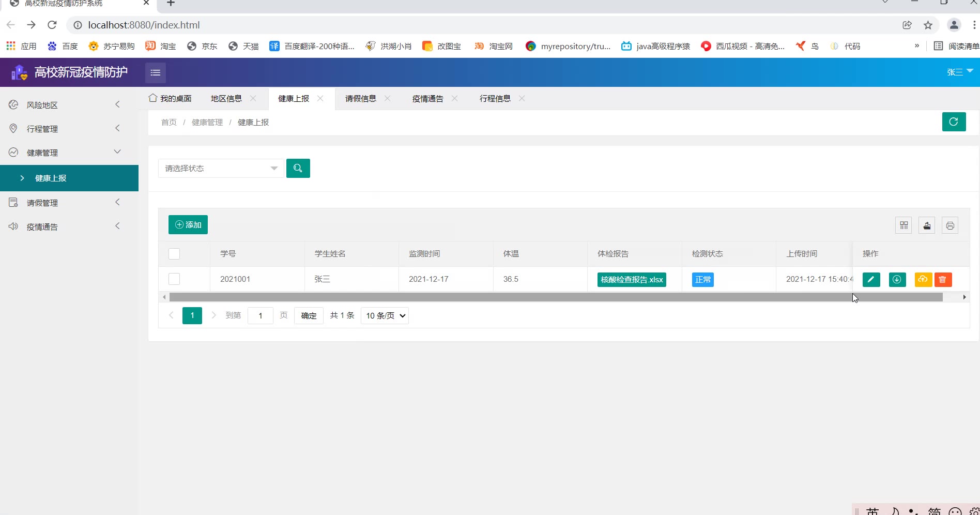Open the 10 条/页 page size dropdown
Screen dimensions: 980x515
pos(385,316)
